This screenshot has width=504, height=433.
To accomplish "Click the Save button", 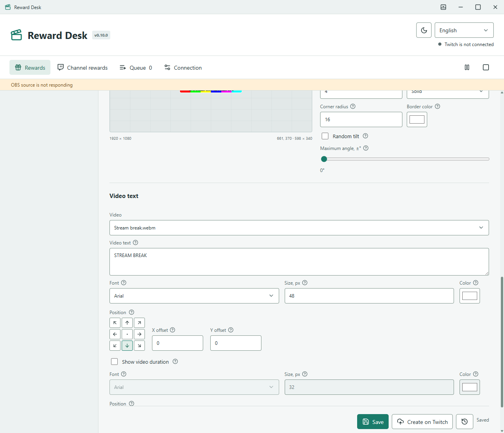I will tap(373, 422).
